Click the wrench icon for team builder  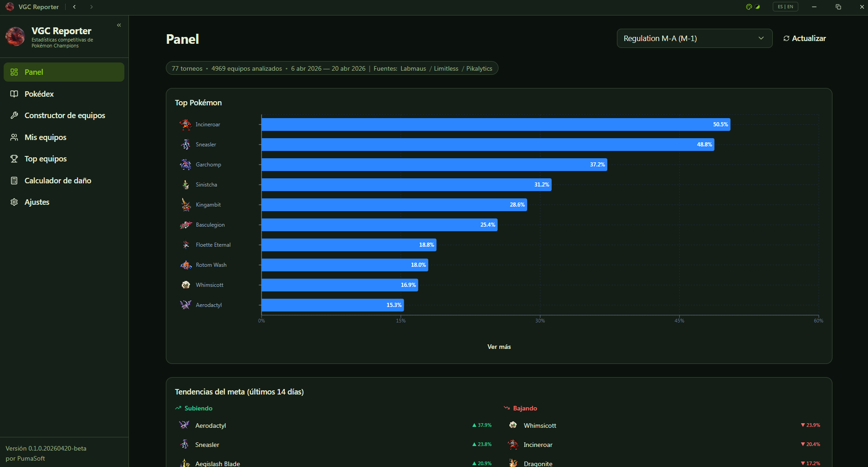coord(14,115)
